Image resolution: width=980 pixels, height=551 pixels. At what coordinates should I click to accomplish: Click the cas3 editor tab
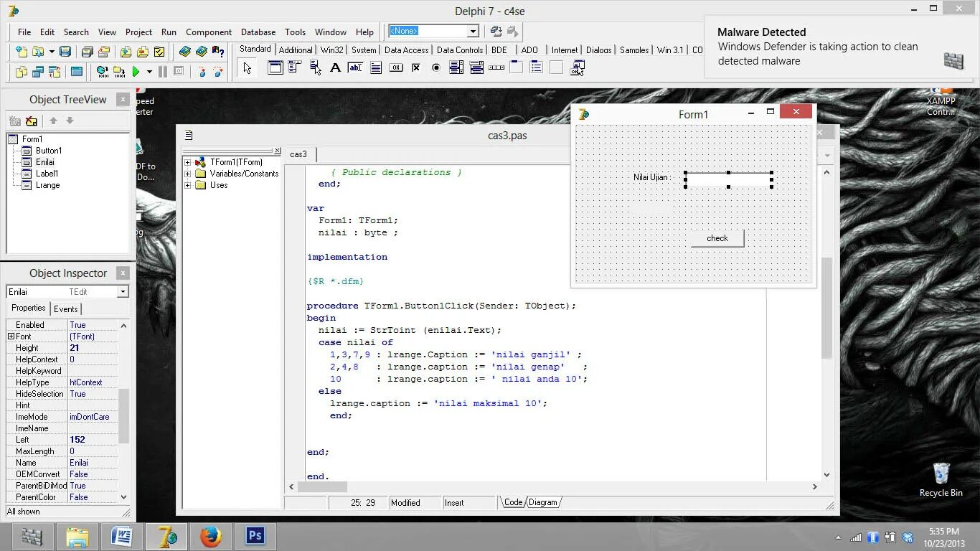[x=298, y=154]
